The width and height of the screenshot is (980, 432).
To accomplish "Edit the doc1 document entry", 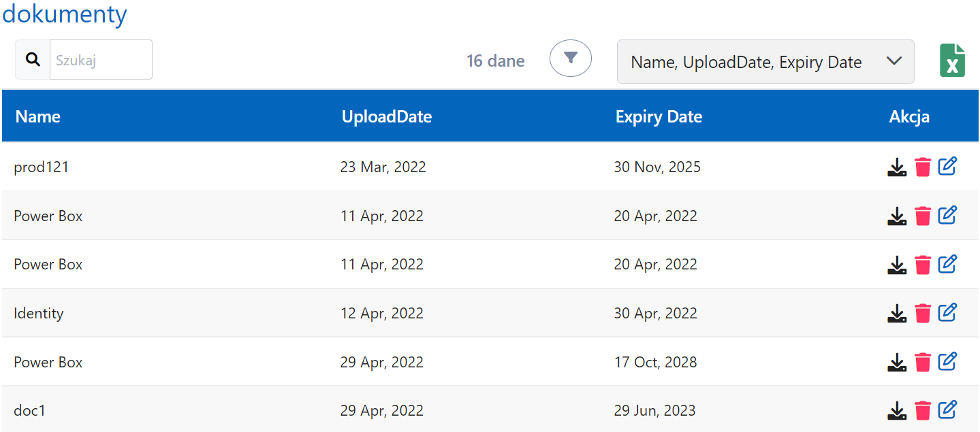I will click(948, 410).
